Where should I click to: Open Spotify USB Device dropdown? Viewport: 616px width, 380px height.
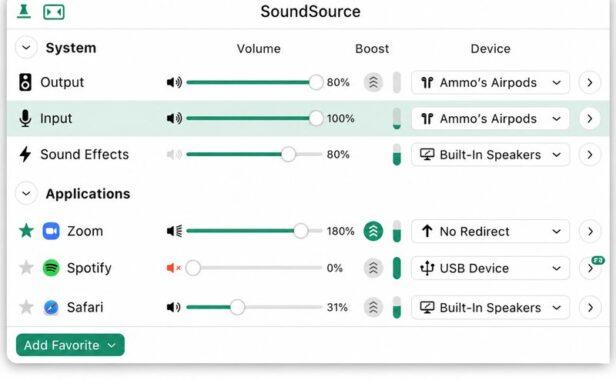click(x=490, y=268)
